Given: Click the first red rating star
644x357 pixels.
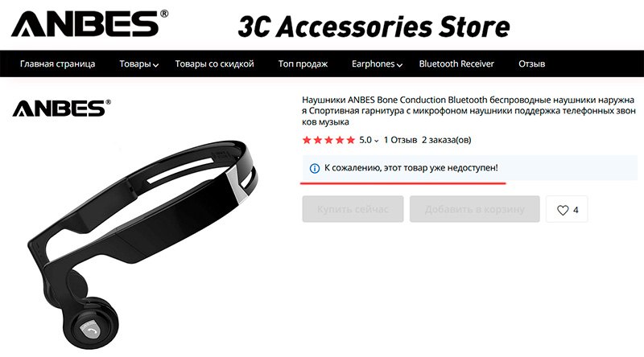Looking at the screenshot, I should 307,141.
